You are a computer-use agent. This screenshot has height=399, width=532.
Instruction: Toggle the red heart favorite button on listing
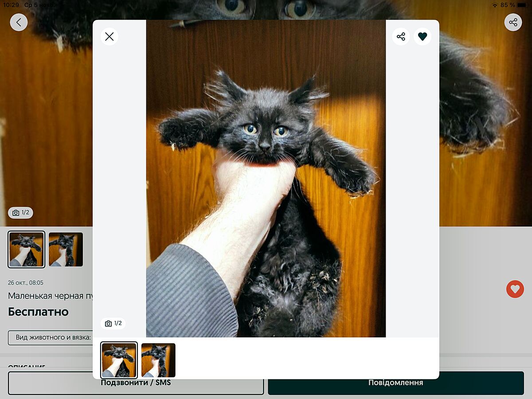(515, 289)
